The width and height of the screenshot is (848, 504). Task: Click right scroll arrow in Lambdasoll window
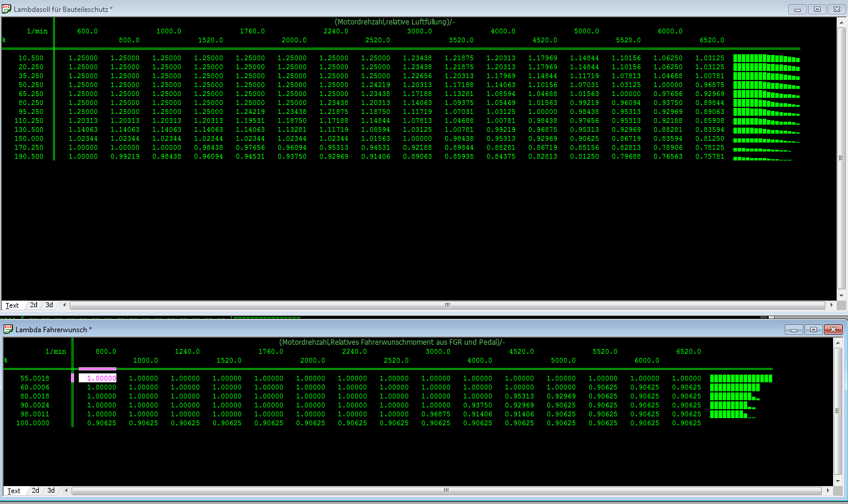(832, 305)
